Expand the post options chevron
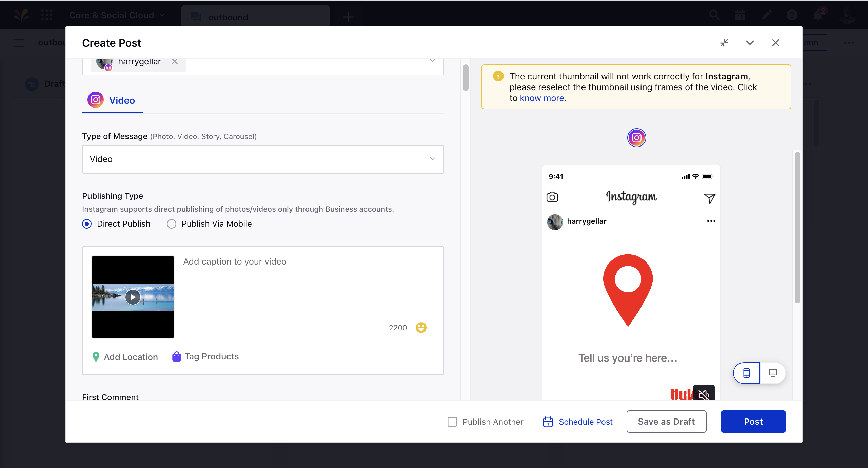The width and height of the screenshot is (868, 468). [x=750, y=43]
